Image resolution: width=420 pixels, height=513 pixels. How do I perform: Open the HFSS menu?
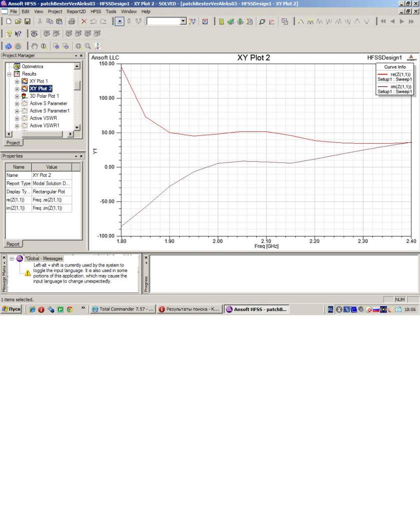96,11
